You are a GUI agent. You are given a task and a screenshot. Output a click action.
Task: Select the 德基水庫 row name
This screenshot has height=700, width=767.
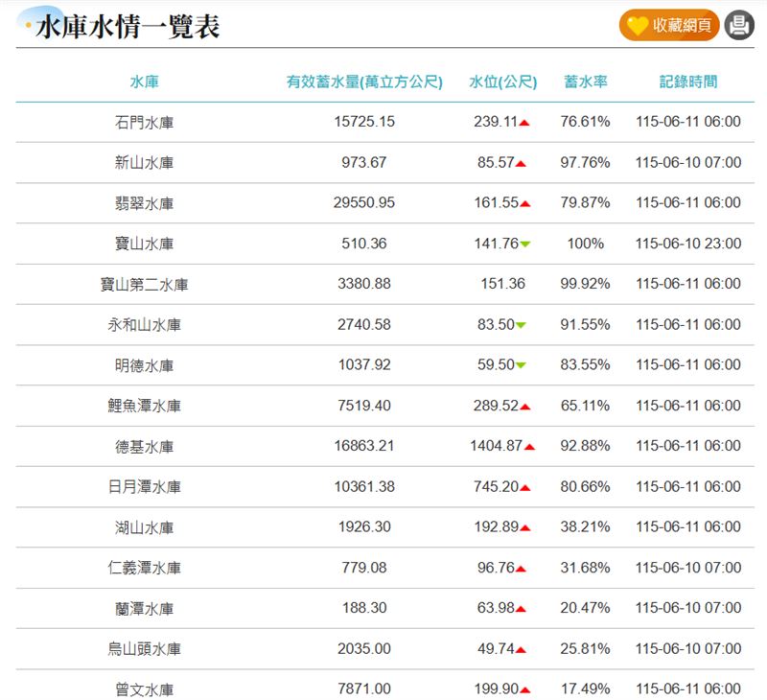point(145,447)
